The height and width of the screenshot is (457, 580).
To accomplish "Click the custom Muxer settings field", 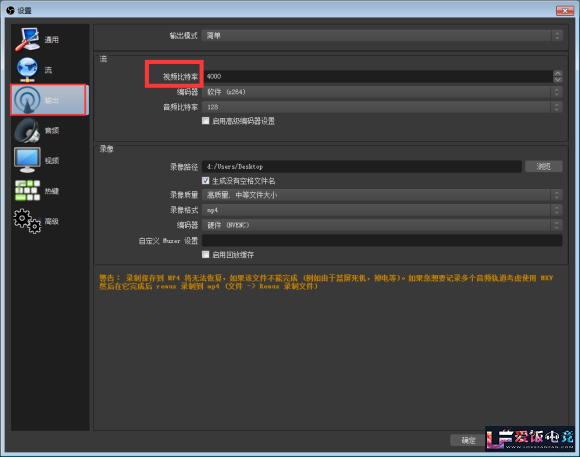I will click(x=382, y=241).
